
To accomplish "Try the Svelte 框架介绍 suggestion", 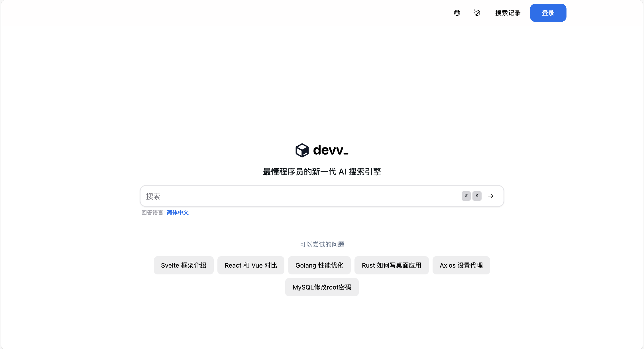I will point(184,265).
